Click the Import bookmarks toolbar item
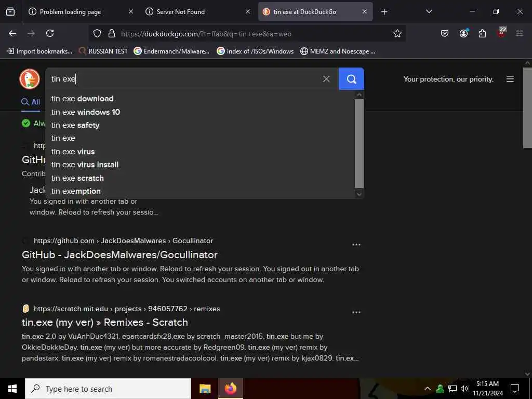532x399 pixels. (x=39, y=51)
